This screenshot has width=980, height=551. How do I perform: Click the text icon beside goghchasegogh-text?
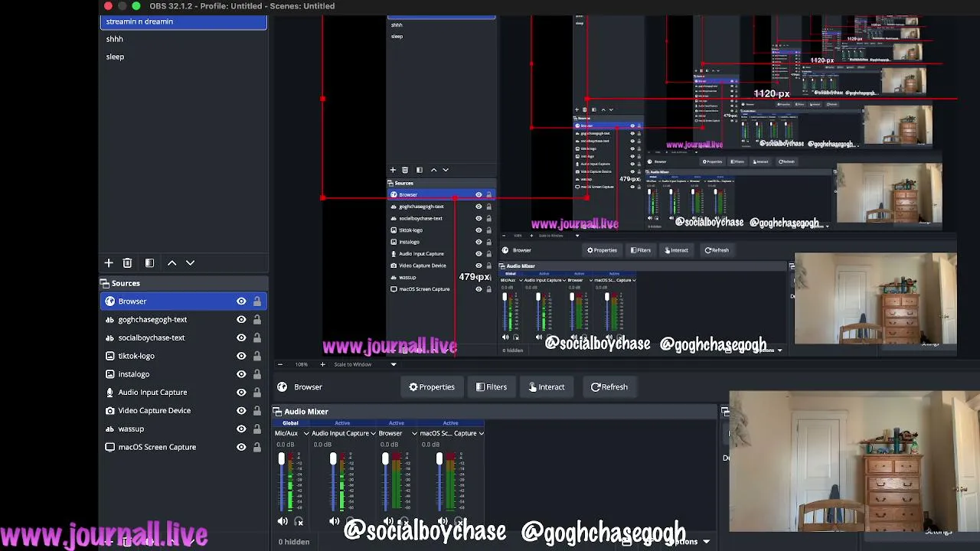click(109, 320)
